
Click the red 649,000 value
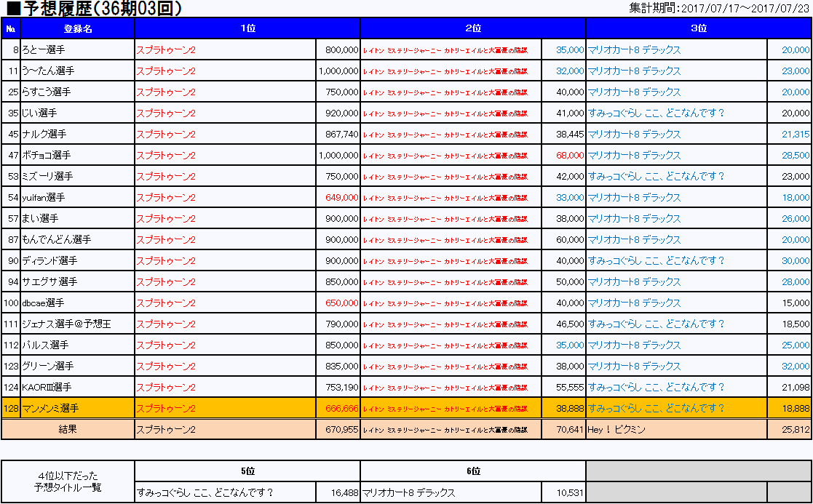(x=341, y=197)
